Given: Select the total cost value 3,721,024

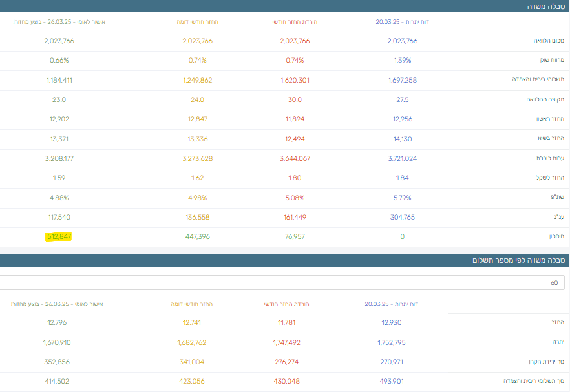Looking at the screenshot, I should click(x=402, y=158).
